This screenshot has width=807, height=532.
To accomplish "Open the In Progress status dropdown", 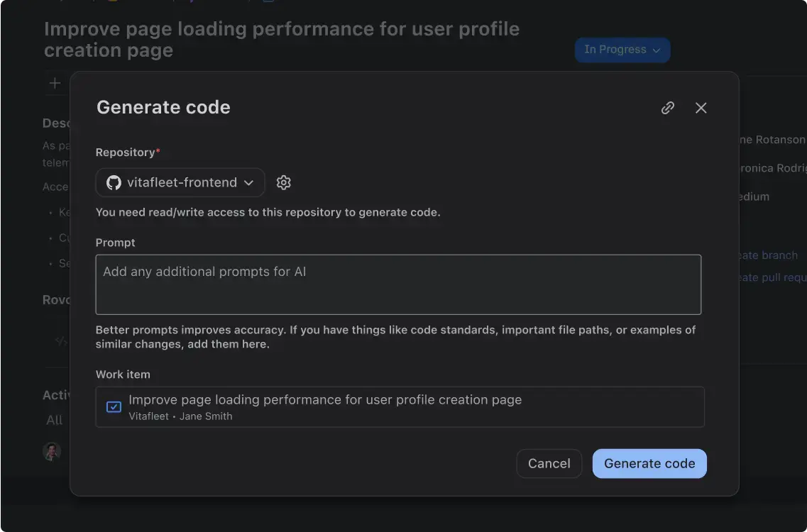I will coord(622,50).
